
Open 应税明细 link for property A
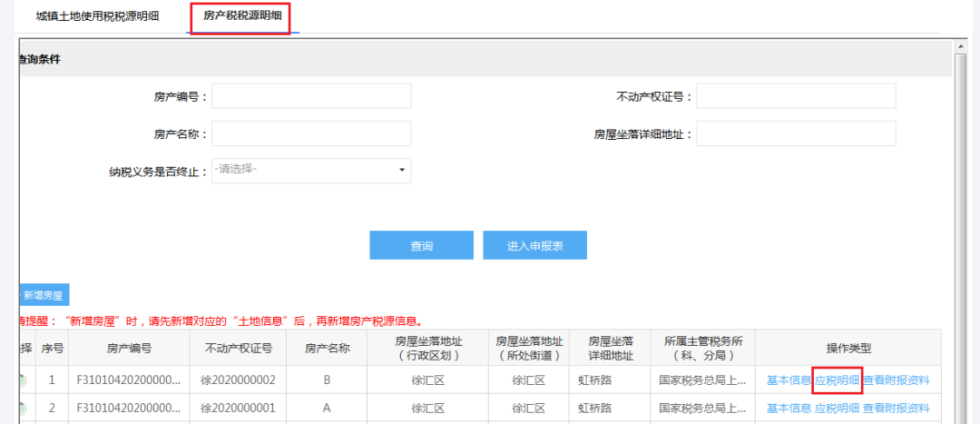pos(837,409)
